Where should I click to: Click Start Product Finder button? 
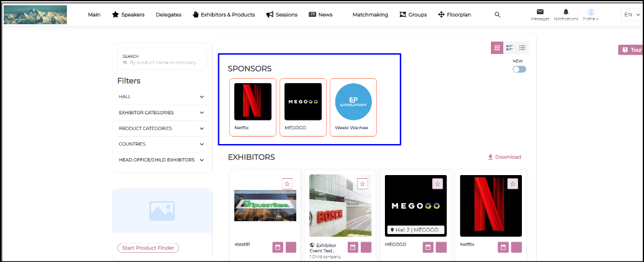pyautogui.click(x=148, y=248)
